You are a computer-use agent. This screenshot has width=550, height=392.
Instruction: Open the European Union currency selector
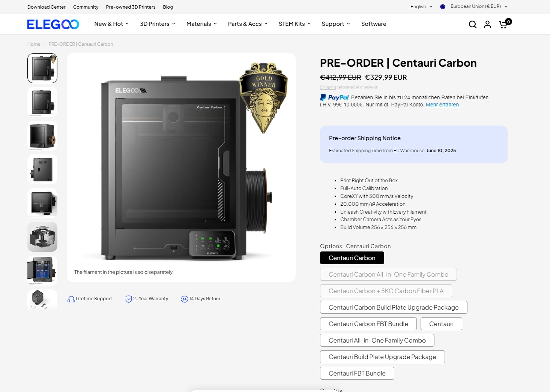pos(474,7)
